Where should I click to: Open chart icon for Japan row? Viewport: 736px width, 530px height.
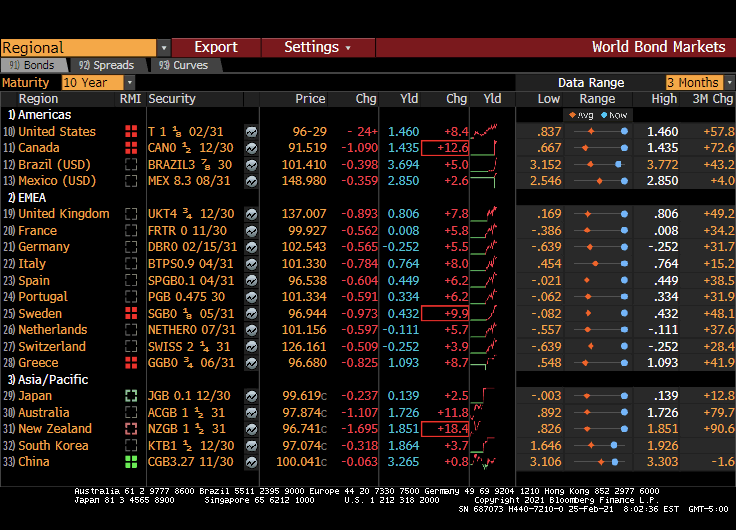point(252,396)
